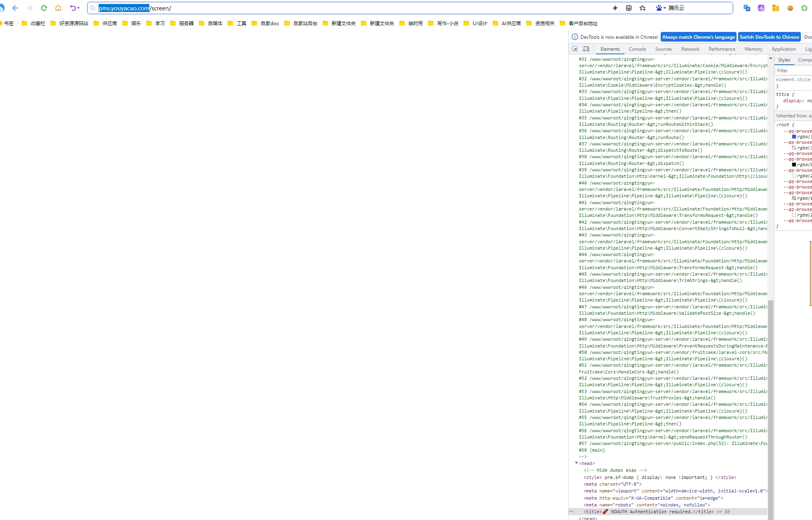Open the green extensions icon
The height and width of the screenshot is (520, 812).
click(x=804, y=8)
